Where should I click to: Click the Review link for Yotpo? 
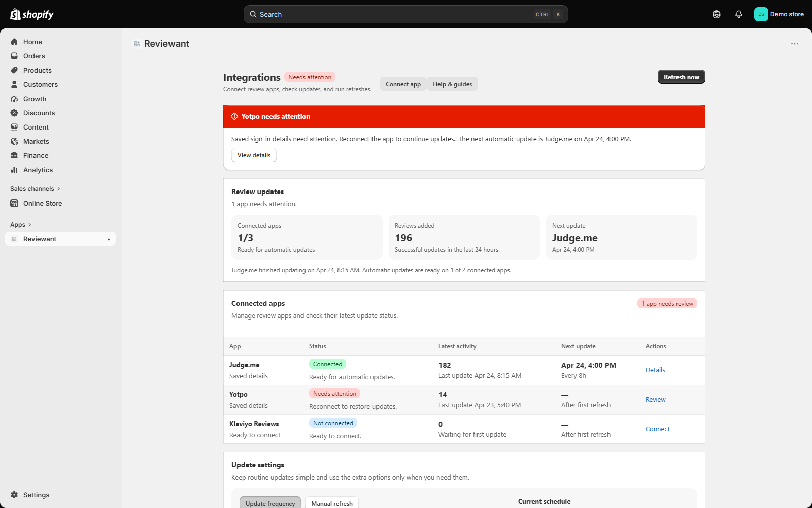[655, 399]
